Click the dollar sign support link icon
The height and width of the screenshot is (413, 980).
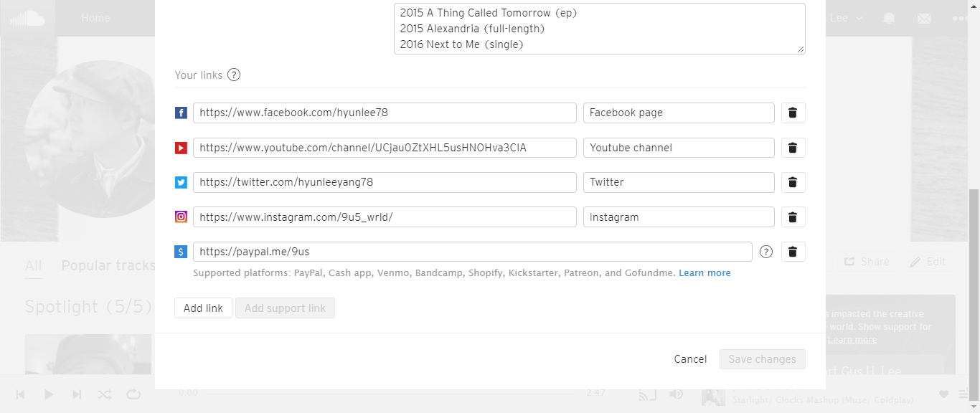(182, 252)
